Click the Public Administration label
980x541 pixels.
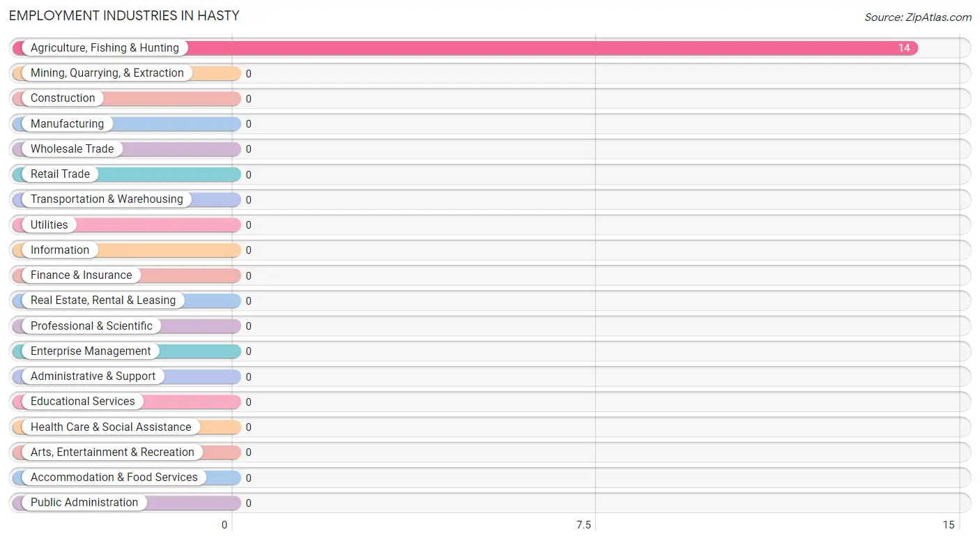click(84, 503)
